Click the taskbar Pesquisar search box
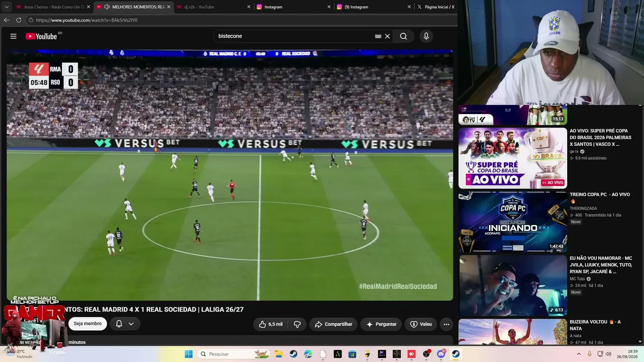The height and width of the screenshot is (362, 644). [233, 354]
